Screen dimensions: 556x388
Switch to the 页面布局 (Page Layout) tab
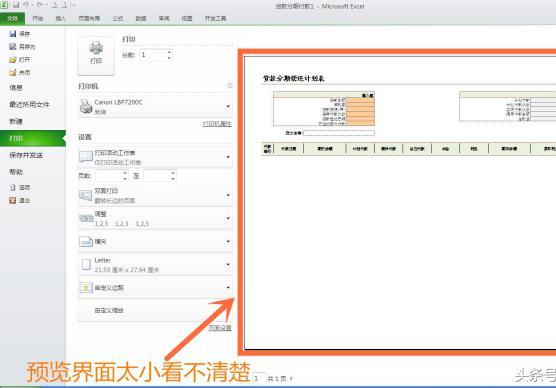click(x=89, y=18)
